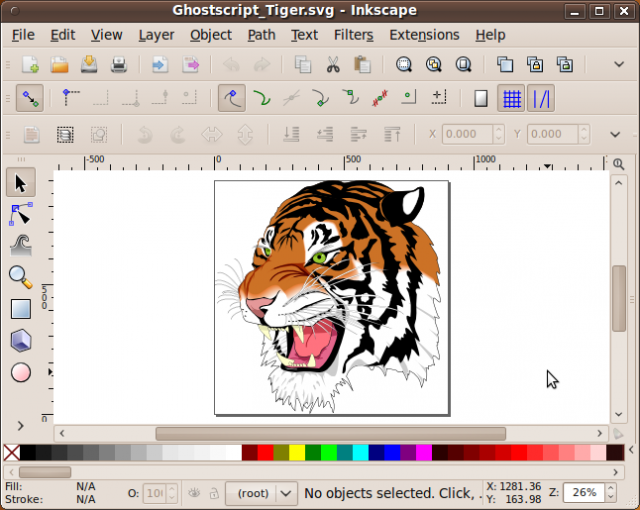The width and height of the screenshot is (640, 510).
Task: Pick the Rectangle drawing tool
Action: [20, 309]
